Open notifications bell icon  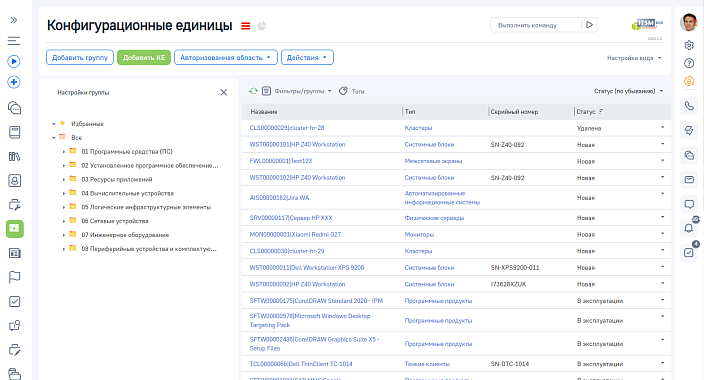point(689,228)
